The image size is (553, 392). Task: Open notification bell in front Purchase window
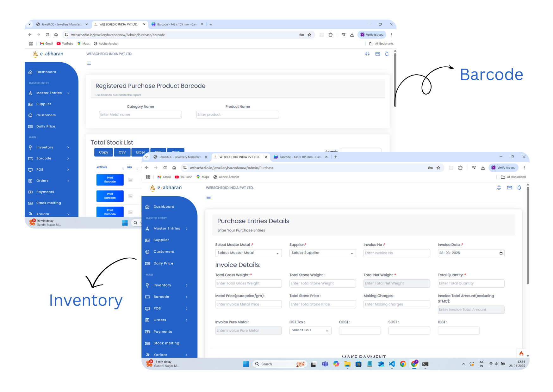click(519, 188)
